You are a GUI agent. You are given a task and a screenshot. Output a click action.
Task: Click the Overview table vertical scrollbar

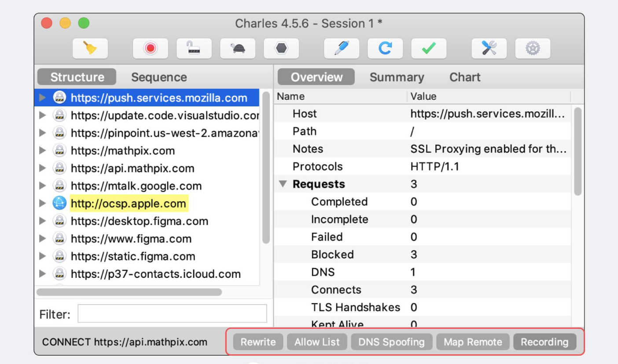(578, 151)
